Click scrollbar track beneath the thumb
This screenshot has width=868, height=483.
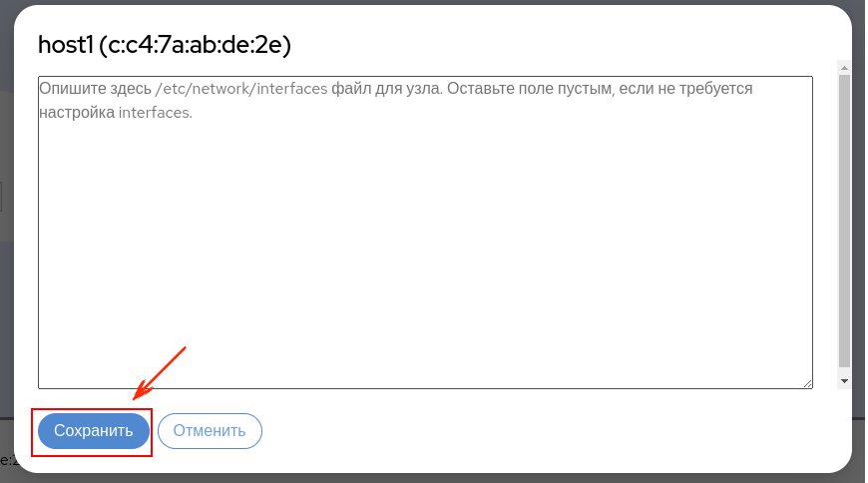844,370
